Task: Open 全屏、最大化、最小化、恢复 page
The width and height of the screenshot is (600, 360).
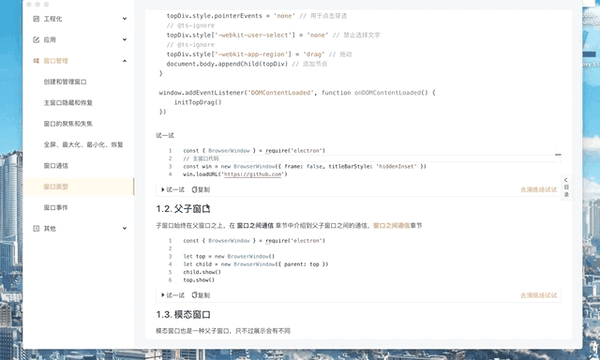Action: [x=83, y=145]
